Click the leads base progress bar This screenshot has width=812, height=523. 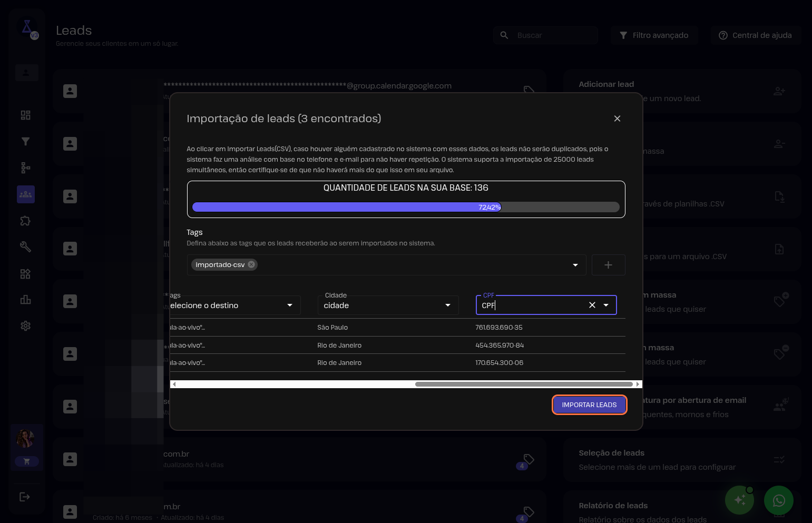[x=406, y=207]
